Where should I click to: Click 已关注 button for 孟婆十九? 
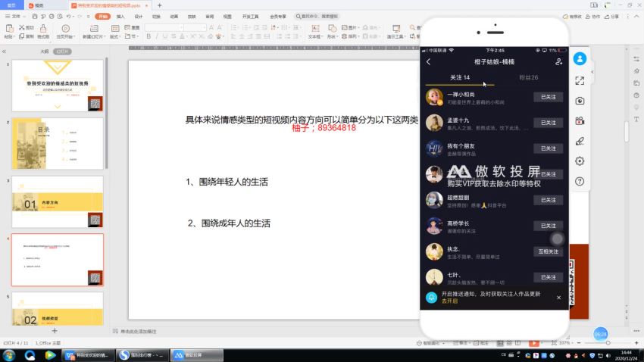pos(548,123)
